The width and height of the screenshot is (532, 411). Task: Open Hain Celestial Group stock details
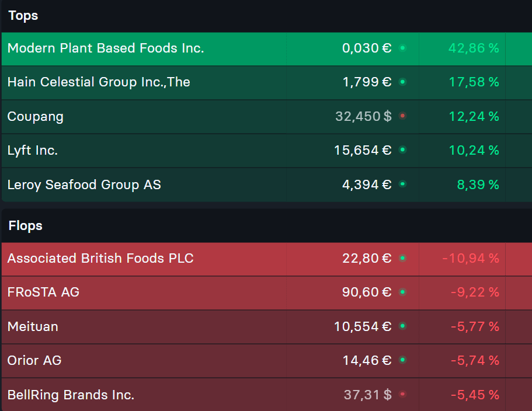tap(99, 82)
